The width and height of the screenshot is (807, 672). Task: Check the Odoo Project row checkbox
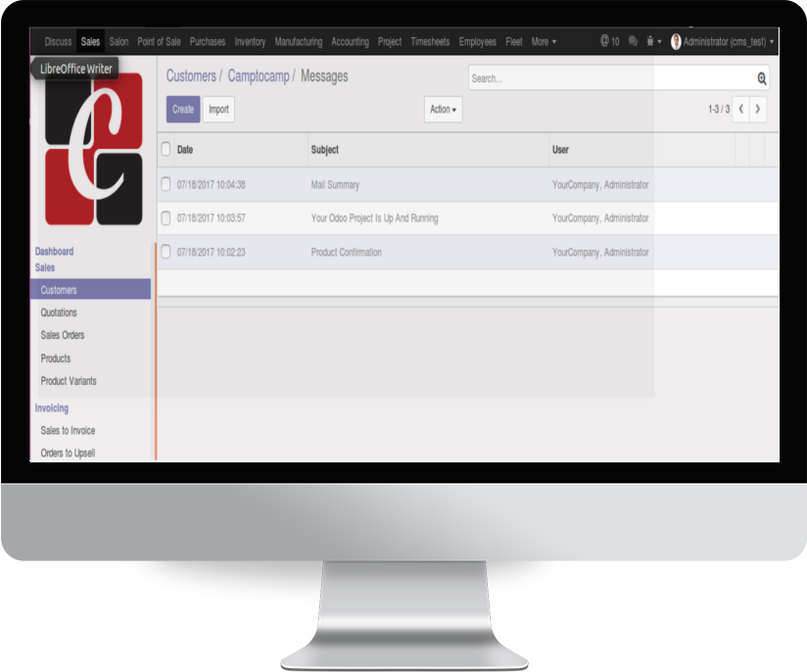pos(166,218)
